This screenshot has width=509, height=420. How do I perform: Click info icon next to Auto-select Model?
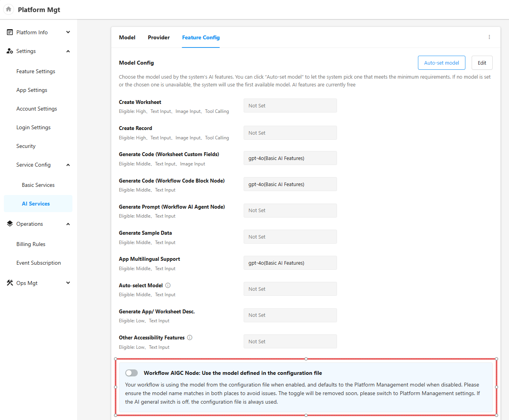pos(168,285)
